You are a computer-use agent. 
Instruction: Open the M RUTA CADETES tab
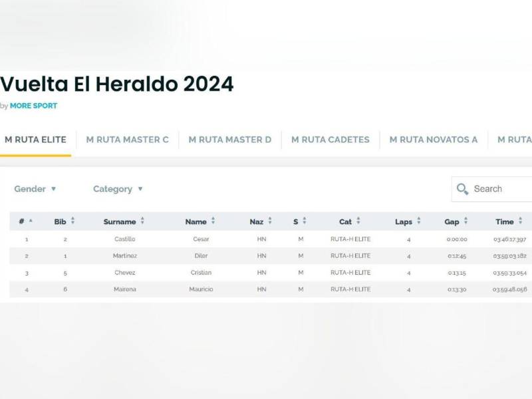331,140
